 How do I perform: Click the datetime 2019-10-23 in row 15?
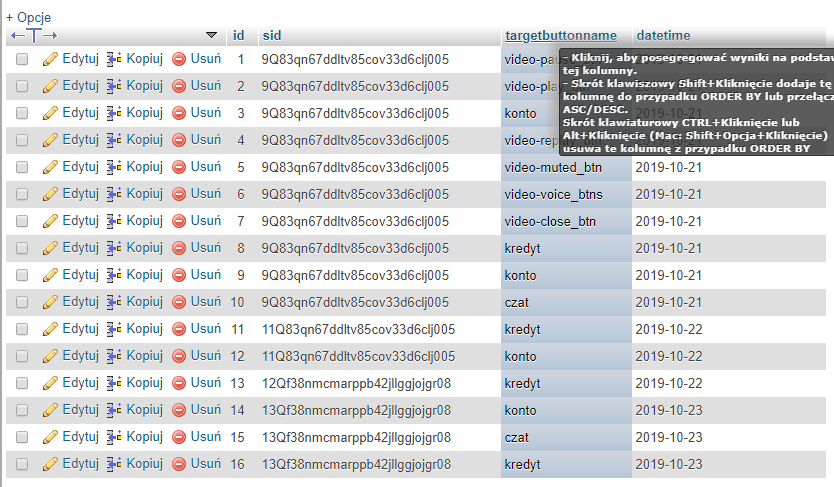coord(669,438)
